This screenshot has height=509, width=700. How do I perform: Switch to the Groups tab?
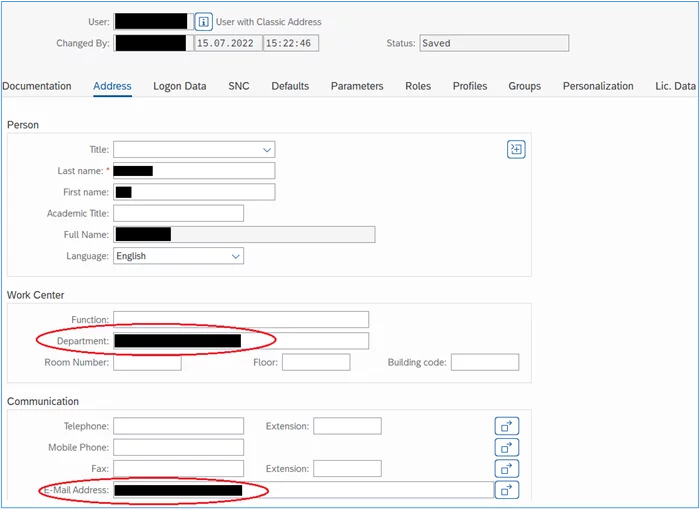(525, 86)
